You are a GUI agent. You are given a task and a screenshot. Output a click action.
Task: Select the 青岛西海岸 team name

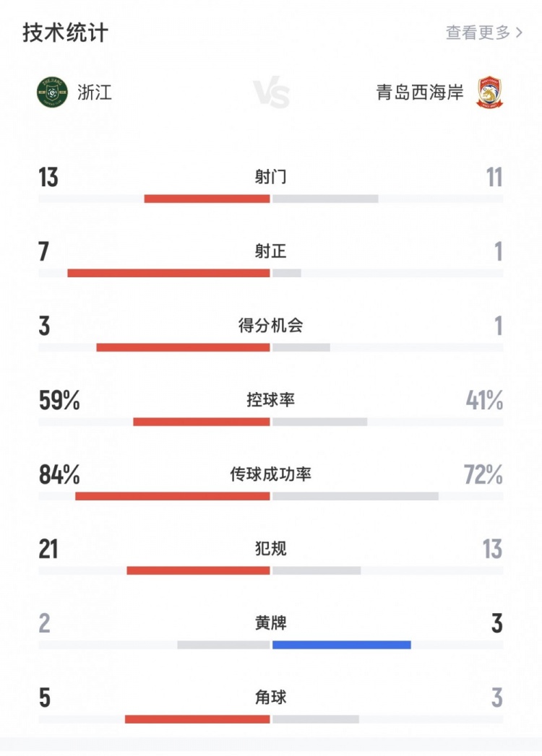(420, 92)
